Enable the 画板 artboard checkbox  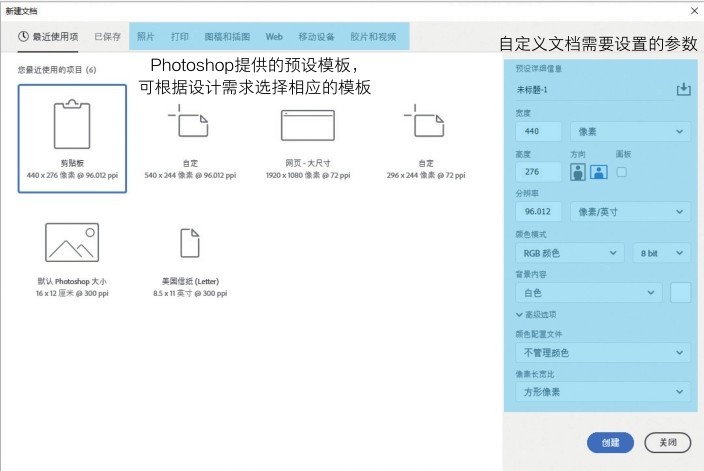point(621,172)
